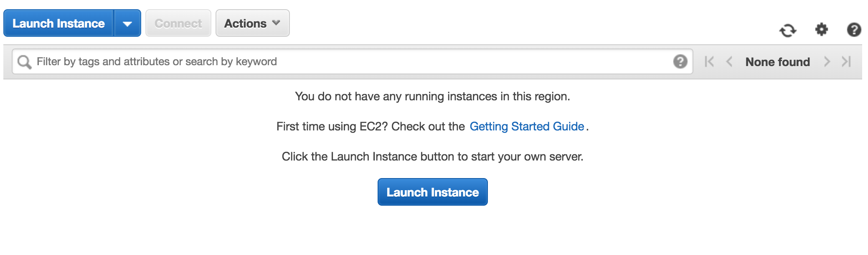Click the None found page indicator
This screenshot has height=255, width=868.
pos(777,61)
